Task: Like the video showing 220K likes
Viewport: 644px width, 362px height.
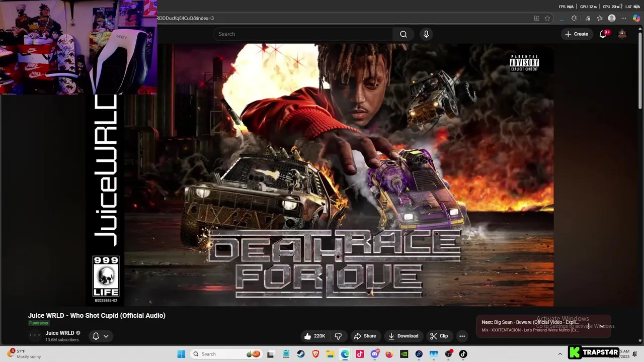Action: click(x=314, y=336)
